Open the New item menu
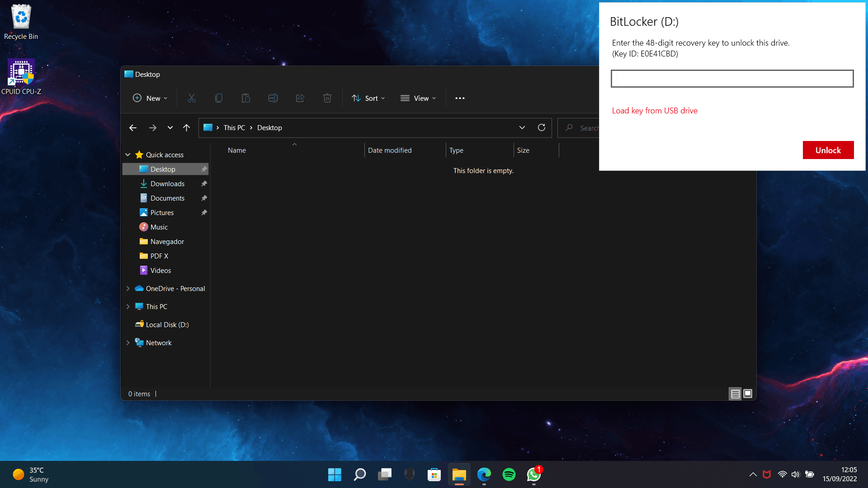The height and width of the screenshot is (488, 868). [150, 98]
